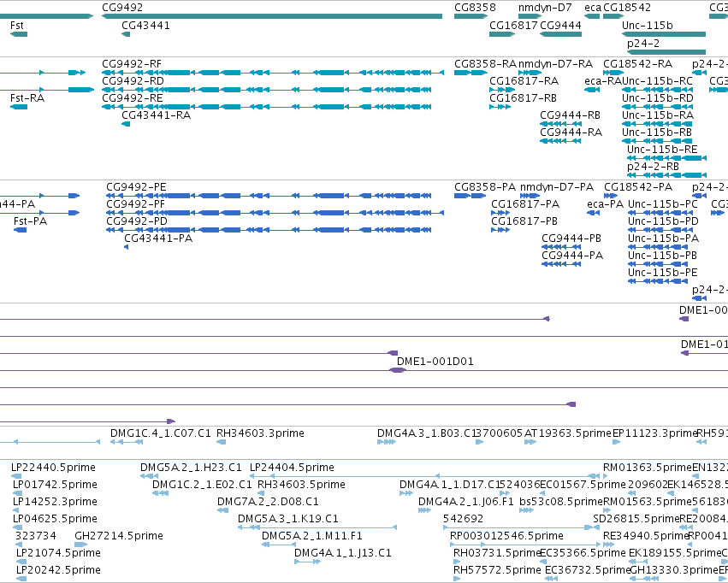This screenshot has width=728, height=583.
Task: Click the p24-2-RB transcript label
Action: (654, 167)
